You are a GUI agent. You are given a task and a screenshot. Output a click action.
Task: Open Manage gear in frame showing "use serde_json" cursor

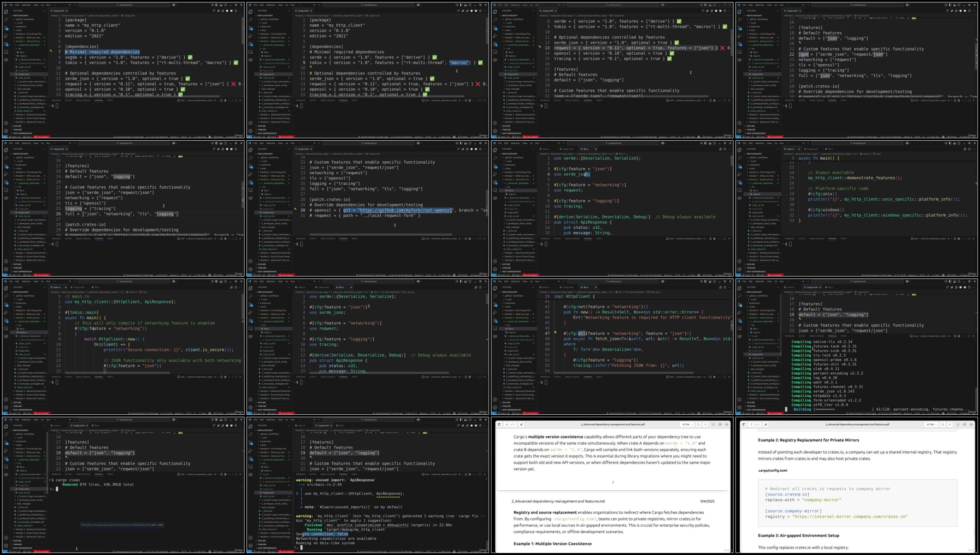495,269
